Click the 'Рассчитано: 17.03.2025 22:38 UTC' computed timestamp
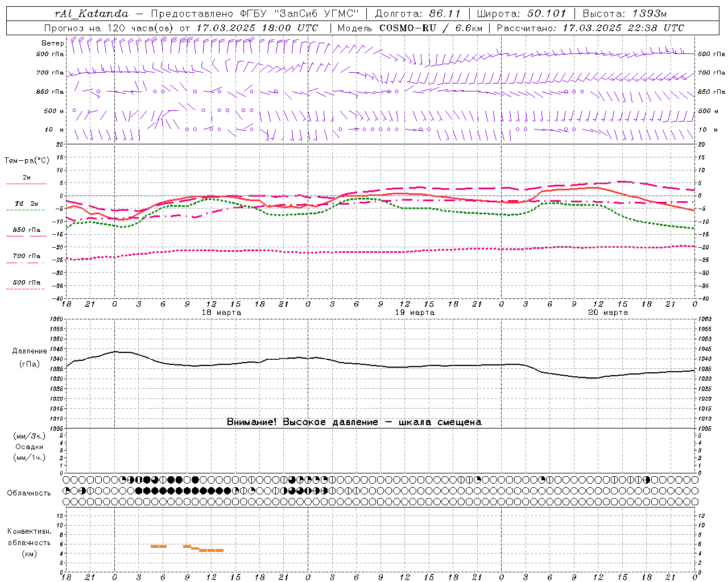The height and width of the screenshot is (582, 728). (x=590, y=28)
